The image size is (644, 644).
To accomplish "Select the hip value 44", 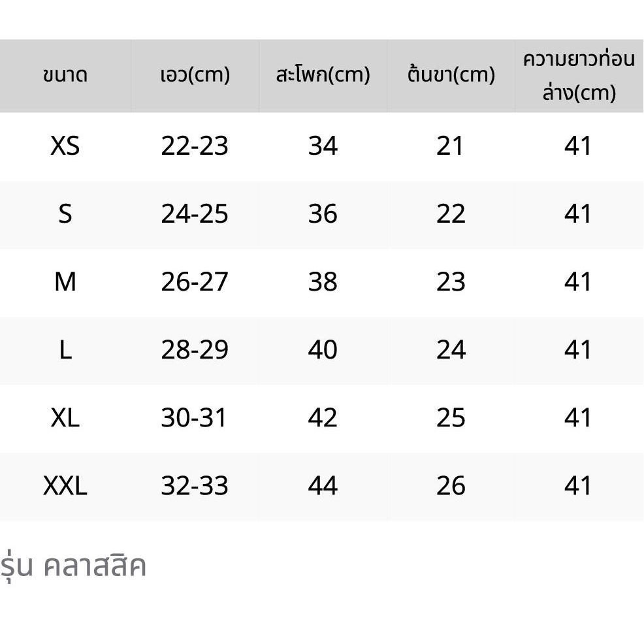I will point(323,485).
